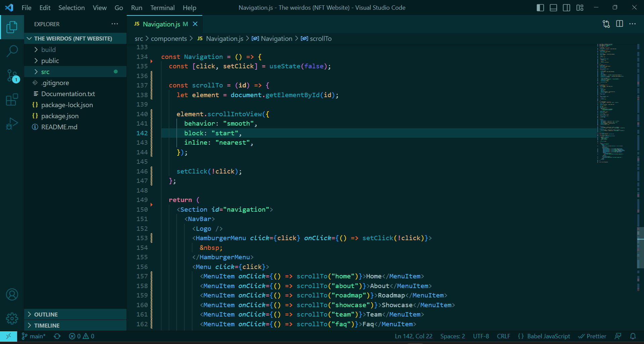Click the main branch indicator
644x344 pixels.
pyautogui.click(x=33, y=336)
